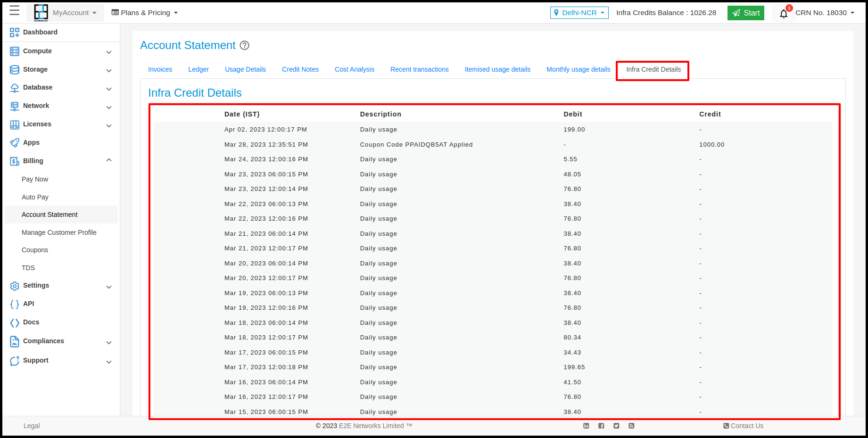Switch to the Credit Notes tab
868x438 pixels.
(300, 69)
